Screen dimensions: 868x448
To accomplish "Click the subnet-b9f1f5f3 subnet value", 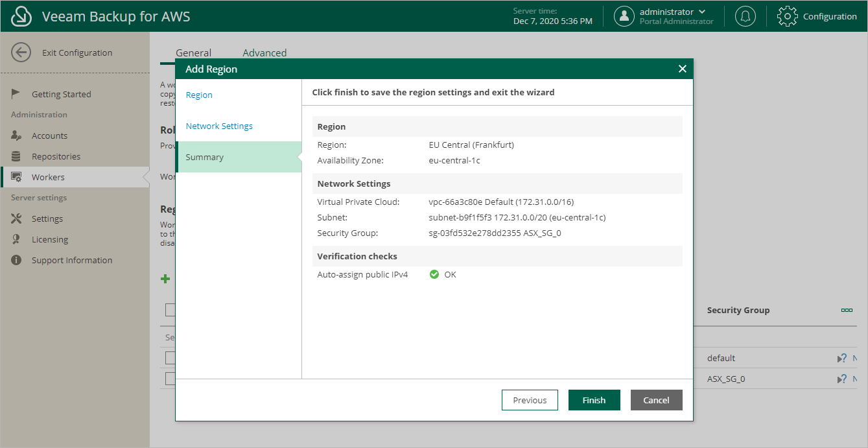I will click(517, 217).
